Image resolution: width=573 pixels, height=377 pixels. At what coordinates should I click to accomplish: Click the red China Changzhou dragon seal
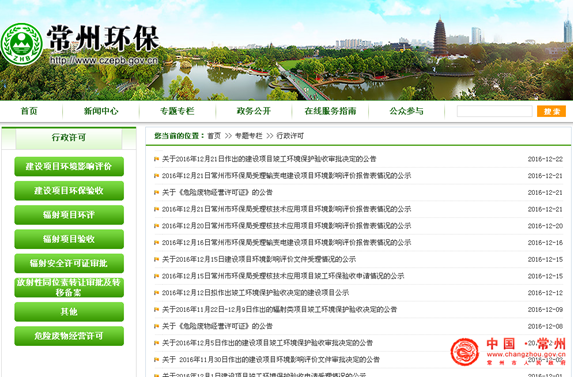(464, 352)
